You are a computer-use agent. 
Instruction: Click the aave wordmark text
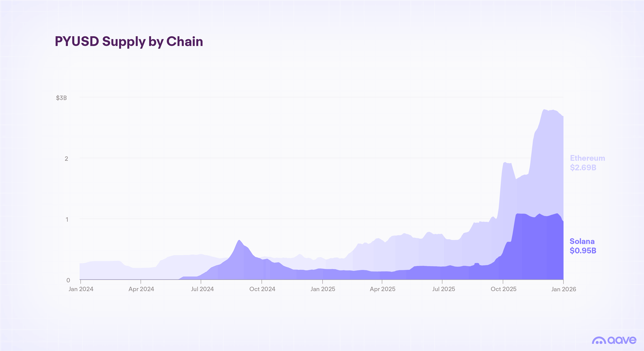(x=622, y=340)
